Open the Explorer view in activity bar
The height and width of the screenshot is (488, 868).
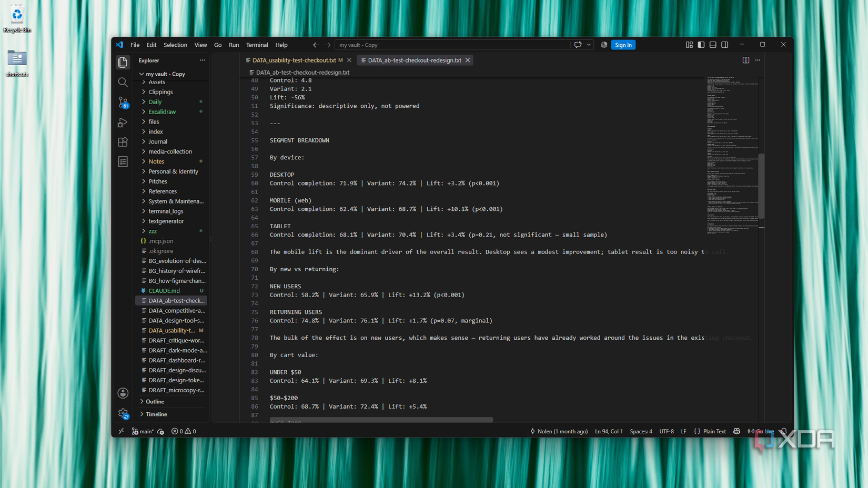click(x=123, y=62)
